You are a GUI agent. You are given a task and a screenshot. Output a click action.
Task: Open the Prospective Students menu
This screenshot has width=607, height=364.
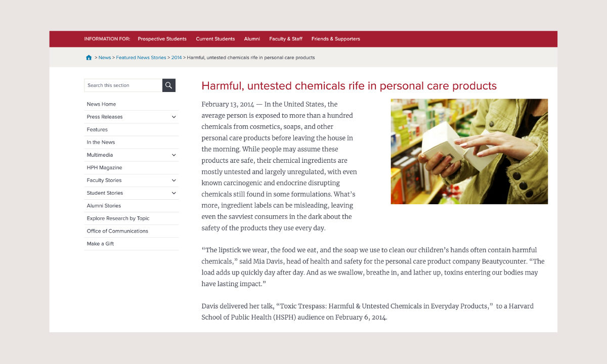click(x=162, y=39)
